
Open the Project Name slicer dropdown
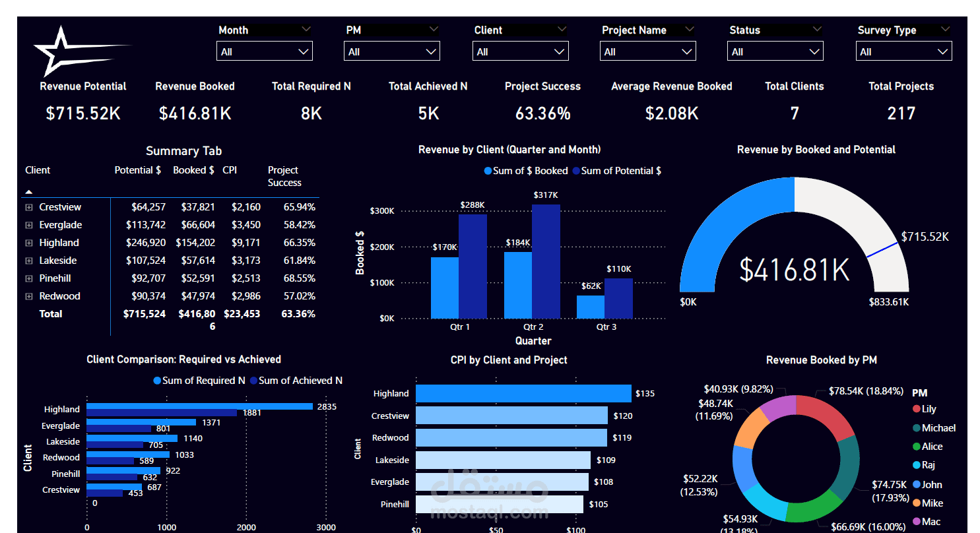[647, 51]
